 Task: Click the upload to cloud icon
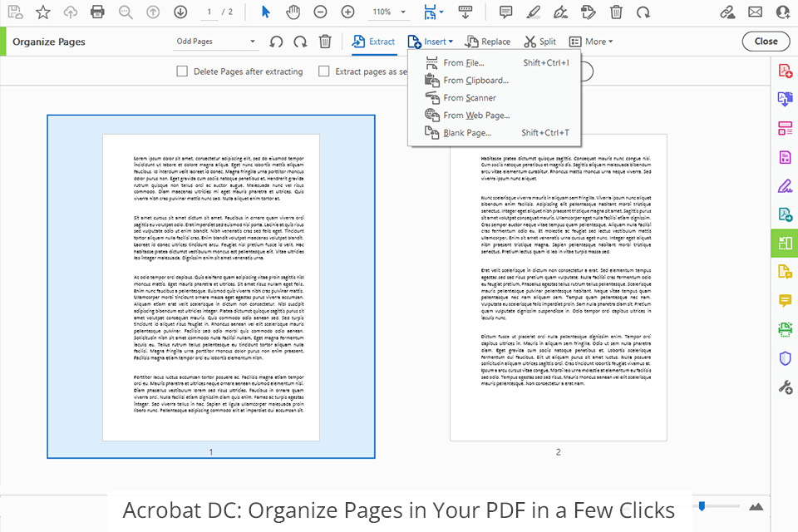[x=70, y=12]
